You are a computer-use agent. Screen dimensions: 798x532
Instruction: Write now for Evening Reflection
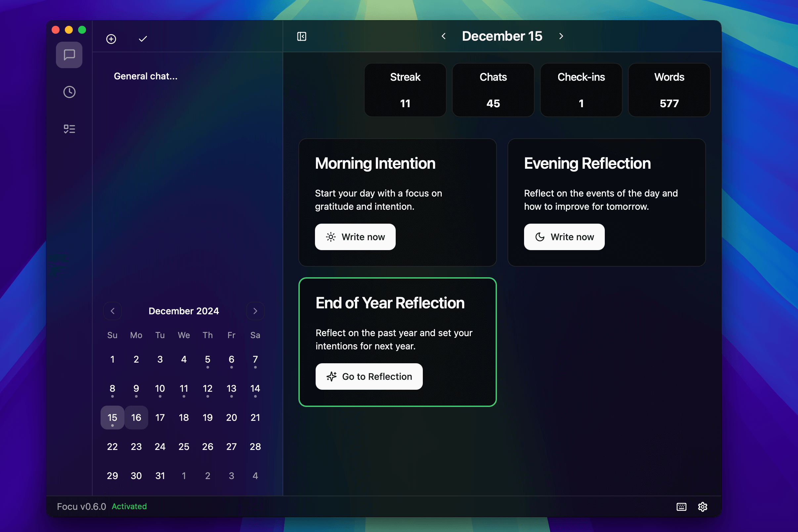(x=564, y=237)
